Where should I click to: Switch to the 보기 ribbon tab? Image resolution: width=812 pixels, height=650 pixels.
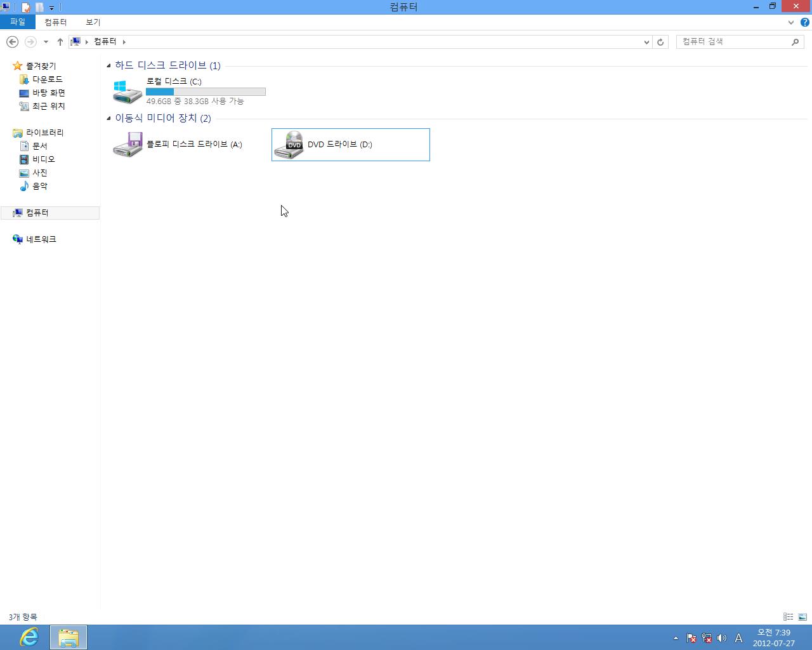(93, 22)
